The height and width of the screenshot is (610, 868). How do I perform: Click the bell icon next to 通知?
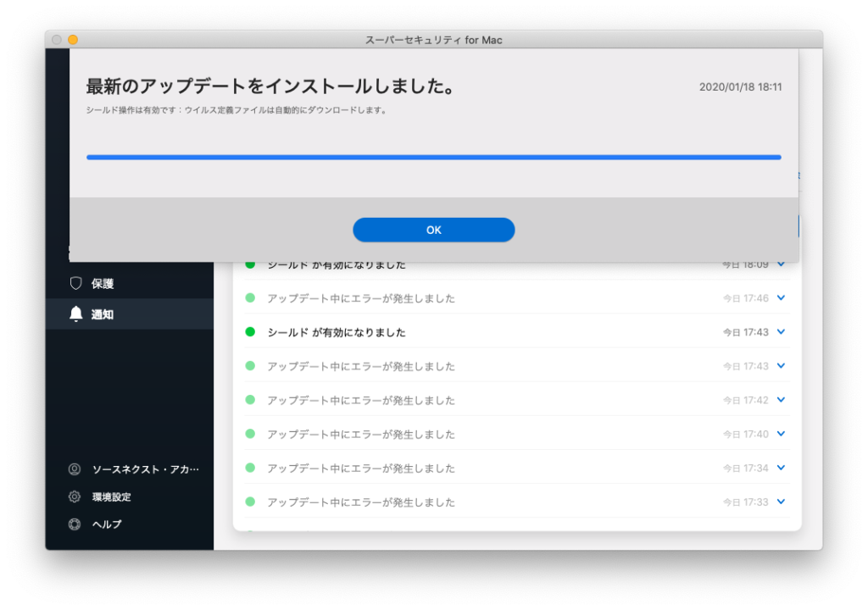click(75, 313)
